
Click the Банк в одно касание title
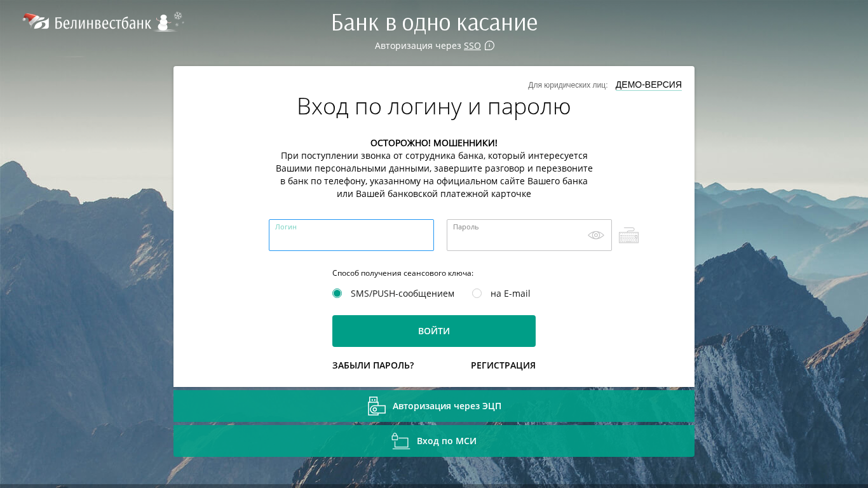pyautogui.click(x=434, y=23)
